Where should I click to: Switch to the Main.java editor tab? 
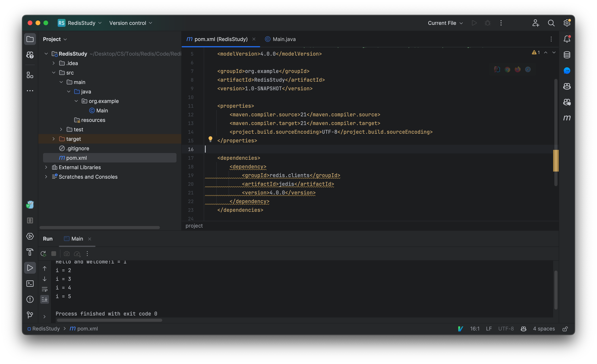(280, 39)
